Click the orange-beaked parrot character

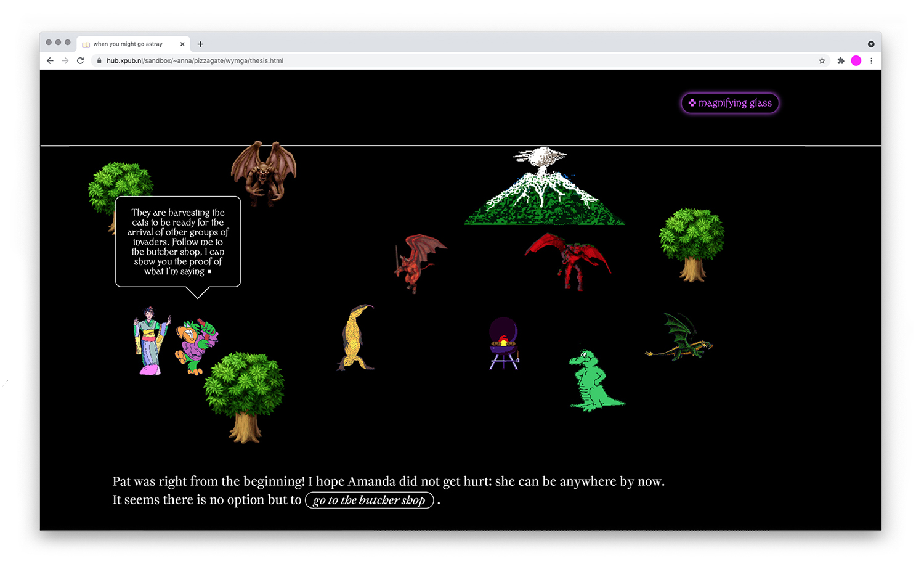tap(197, 346)
